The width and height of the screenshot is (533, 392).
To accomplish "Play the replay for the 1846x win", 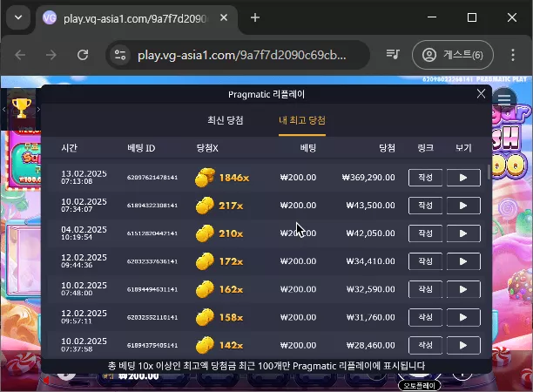I will [x=463, y=178].
